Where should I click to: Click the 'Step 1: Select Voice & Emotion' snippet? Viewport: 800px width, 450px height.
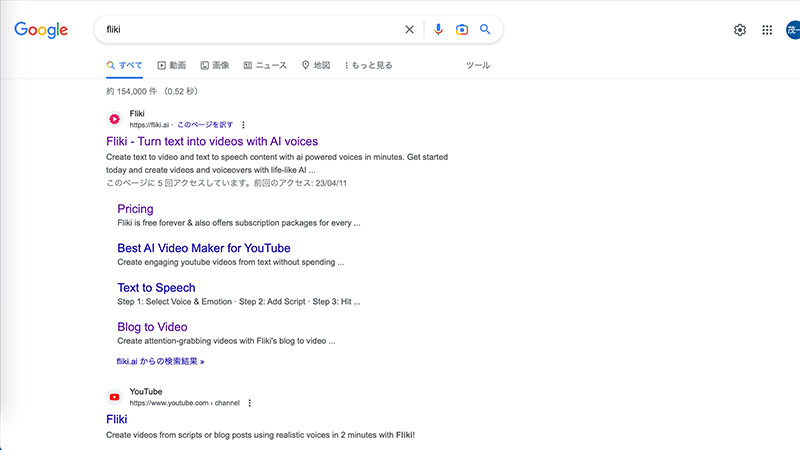coord(239,302)
